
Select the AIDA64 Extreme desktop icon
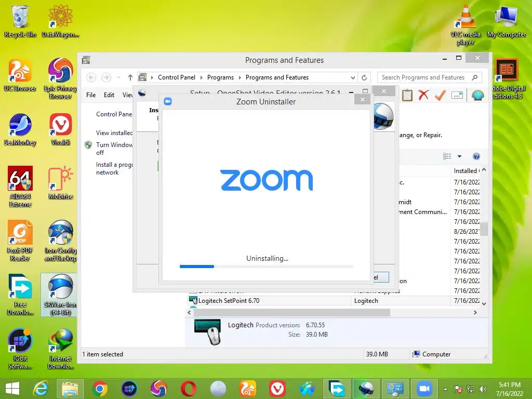tap(20, 187)
